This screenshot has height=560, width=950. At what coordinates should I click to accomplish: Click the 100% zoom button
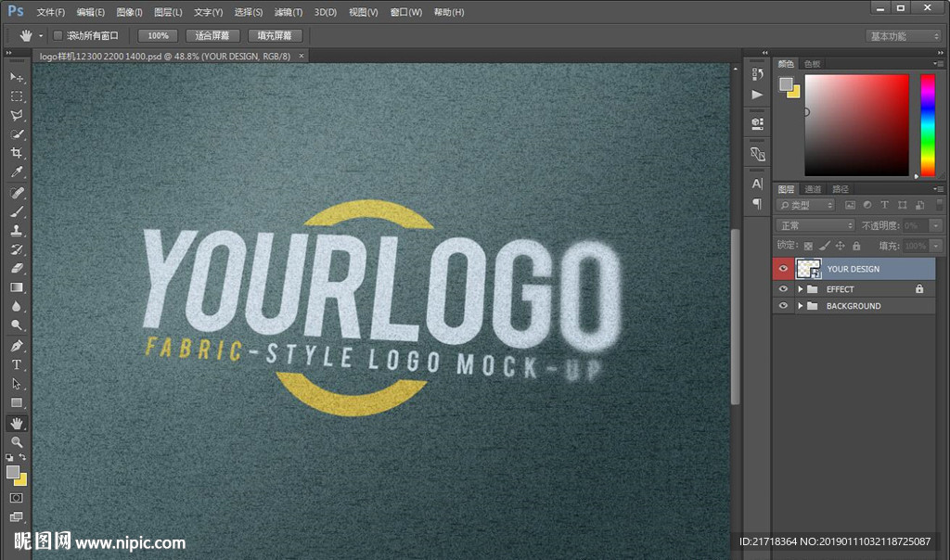158,36
